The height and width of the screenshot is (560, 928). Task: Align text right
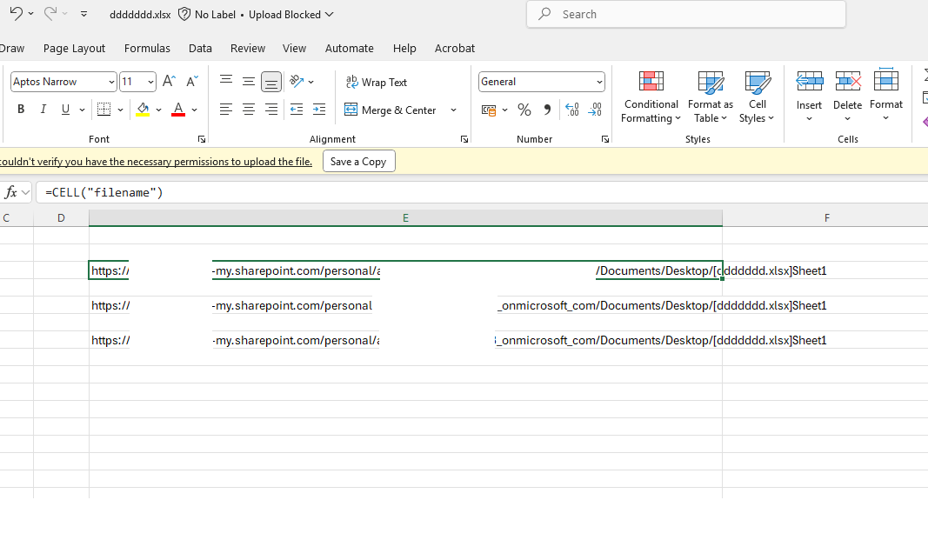pyautogui.click(x=271, y=109)
